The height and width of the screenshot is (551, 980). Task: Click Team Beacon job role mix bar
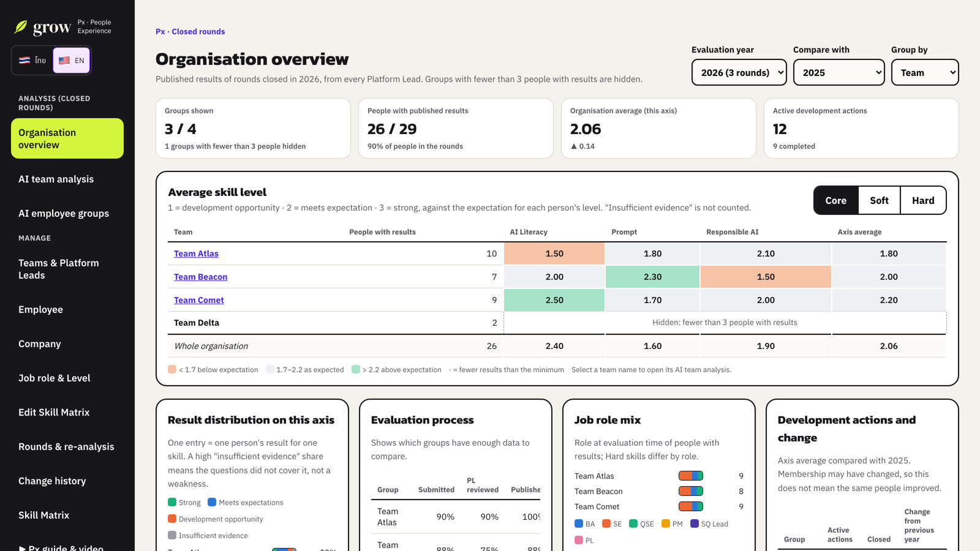[x=691, y=491]
